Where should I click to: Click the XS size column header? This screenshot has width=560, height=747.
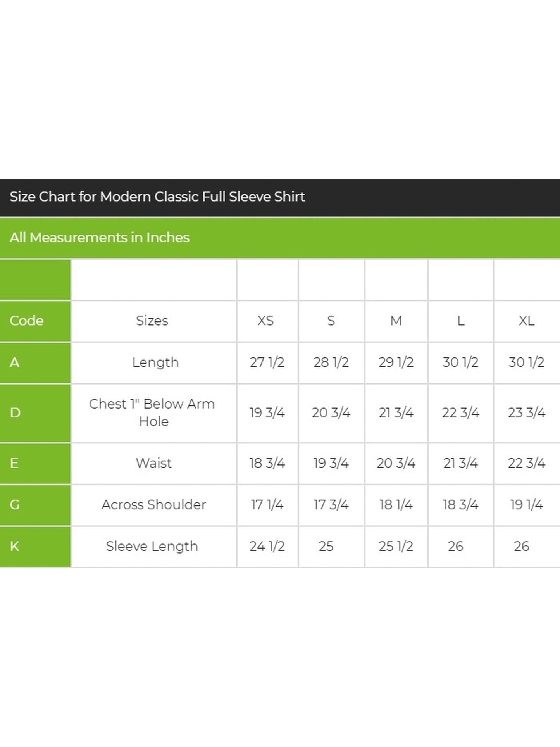[x=267, y=321]
